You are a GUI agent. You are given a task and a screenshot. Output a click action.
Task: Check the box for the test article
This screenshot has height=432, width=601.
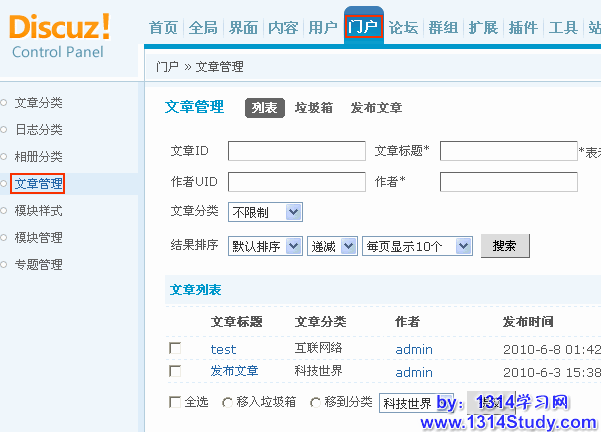coord(175,348)
